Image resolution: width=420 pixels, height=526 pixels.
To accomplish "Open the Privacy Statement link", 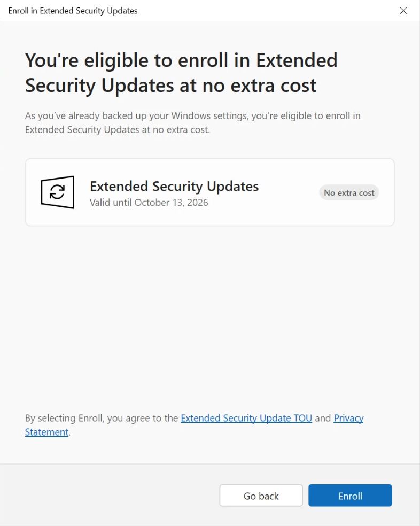I will click(x=348, y=419).
